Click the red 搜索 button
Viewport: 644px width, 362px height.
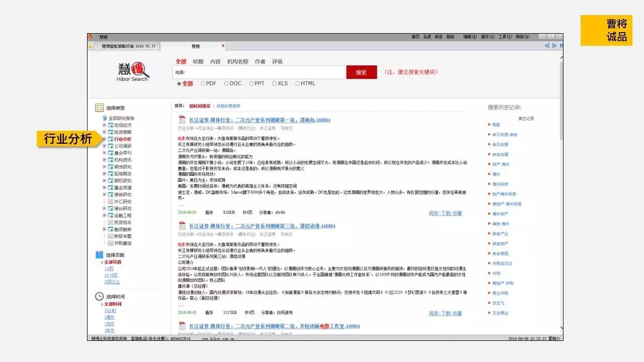click(x=361, y=72)
